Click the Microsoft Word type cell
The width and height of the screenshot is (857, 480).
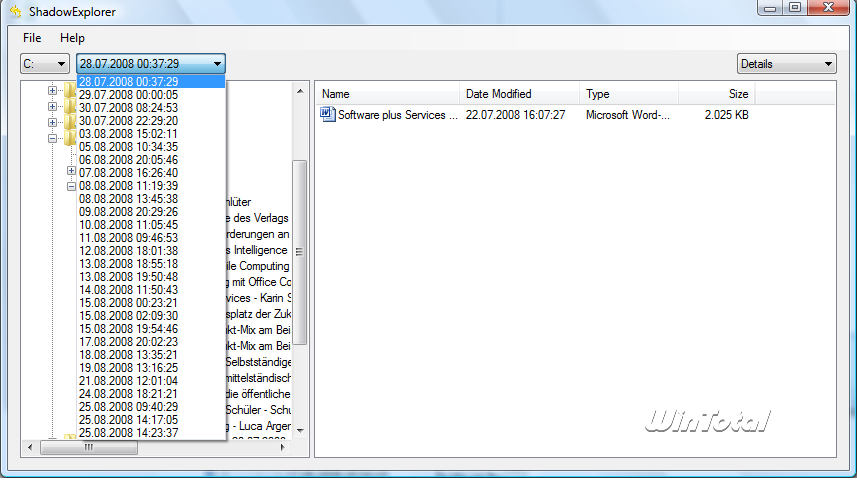click(x=627, y=115)
